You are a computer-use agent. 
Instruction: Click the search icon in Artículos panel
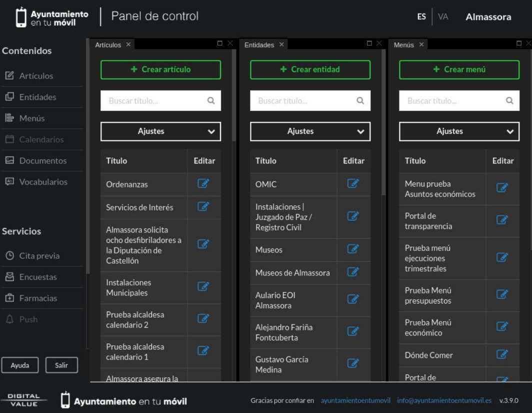coord(211,100)
